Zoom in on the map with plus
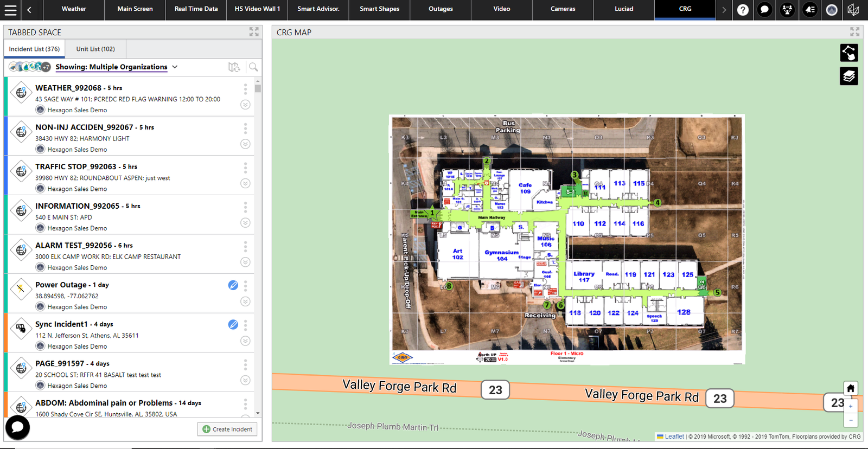The height and width of the screenshot is (449, 868). click(851, 406)
